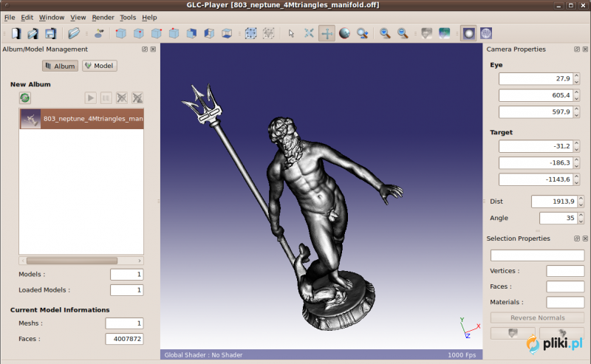Open an album file from toolbar
Screen dimensions: 591x364
[33, 33]
